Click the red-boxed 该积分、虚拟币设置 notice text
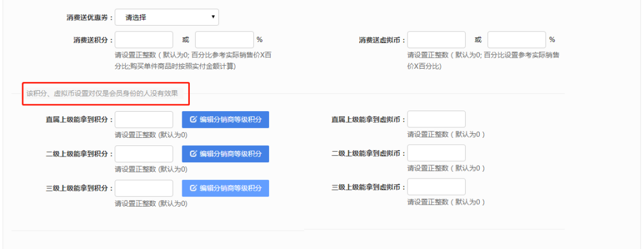 coord(102,93)
